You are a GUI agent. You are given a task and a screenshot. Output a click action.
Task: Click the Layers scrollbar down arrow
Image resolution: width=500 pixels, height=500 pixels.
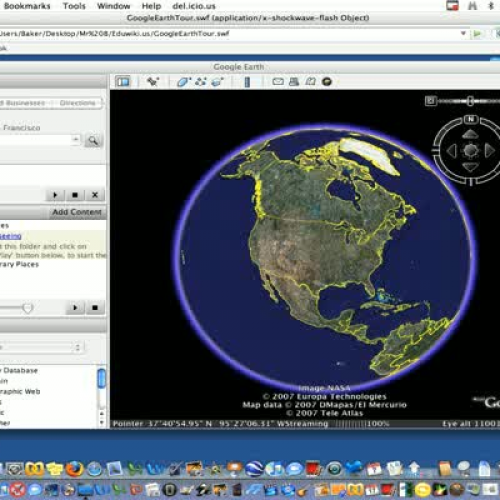click(102, 422)
